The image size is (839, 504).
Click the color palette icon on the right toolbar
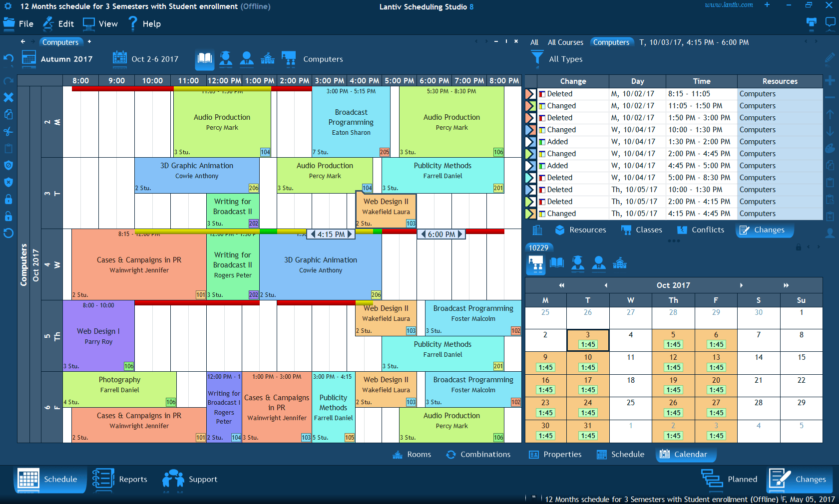(x=830, y=148)
